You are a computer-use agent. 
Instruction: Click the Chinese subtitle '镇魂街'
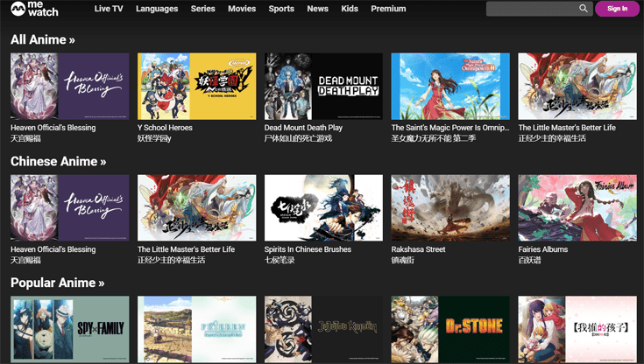pos(402,260)
